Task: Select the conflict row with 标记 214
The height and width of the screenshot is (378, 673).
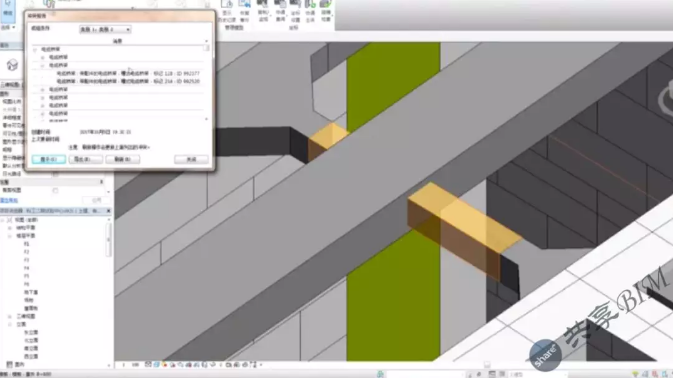Action: 128,81
